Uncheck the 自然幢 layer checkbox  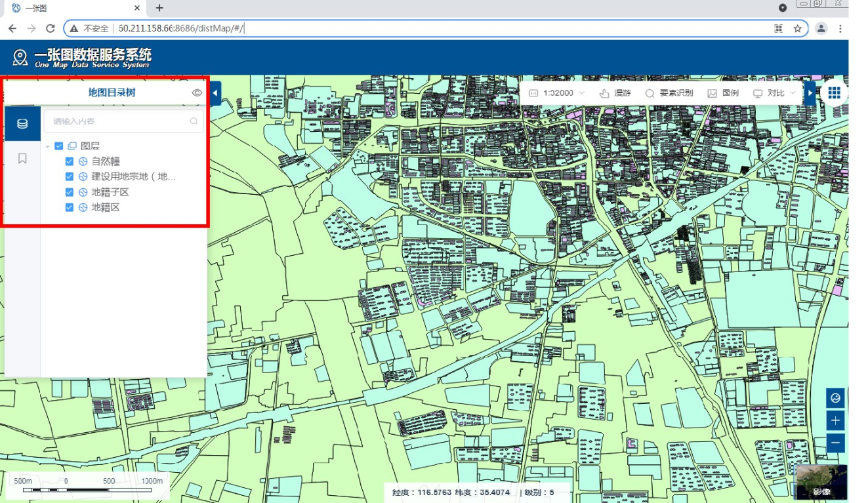point(70,161)
